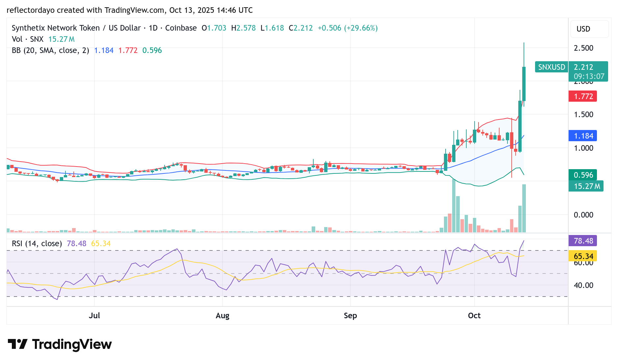The width and height of the screenshot is (618, 364).
Task: Click the 2.212 current price label
Action: [x=583, y=67]
